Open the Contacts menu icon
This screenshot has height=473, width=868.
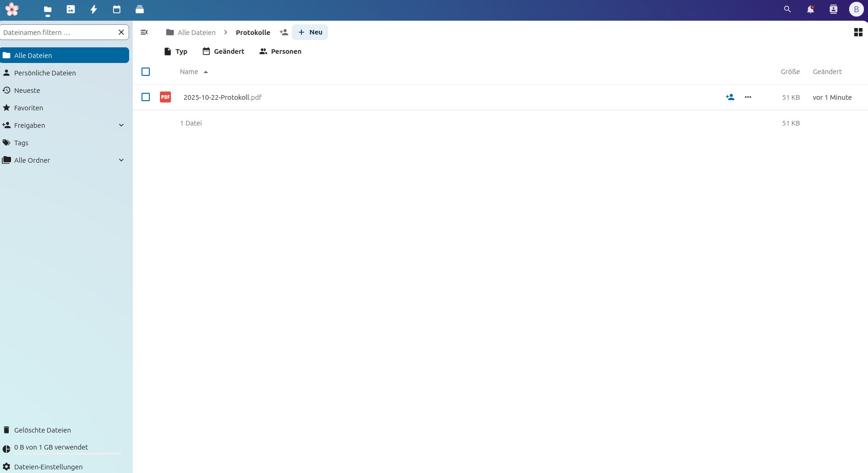pyautogui.click(x=833, y=9)
